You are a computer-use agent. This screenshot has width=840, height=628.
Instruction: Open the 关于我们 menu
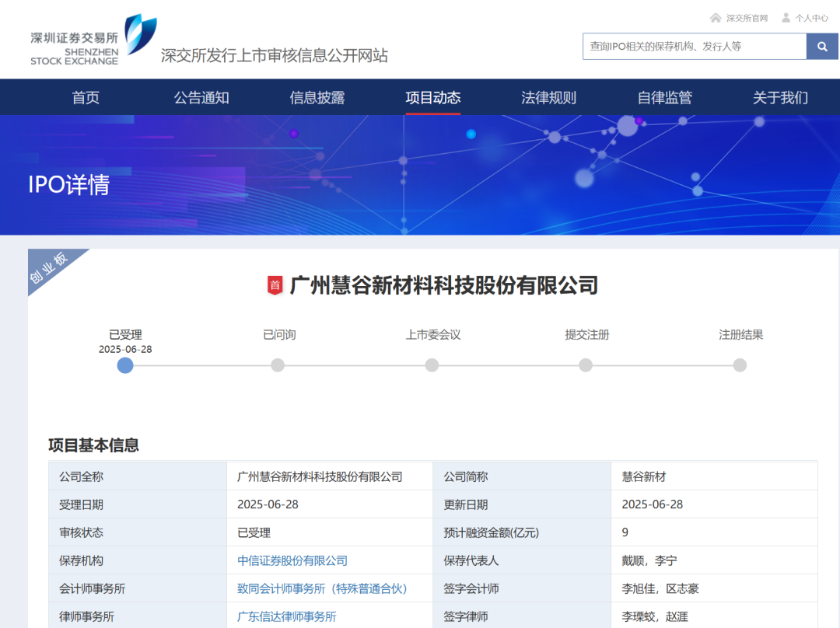point(780,97)
